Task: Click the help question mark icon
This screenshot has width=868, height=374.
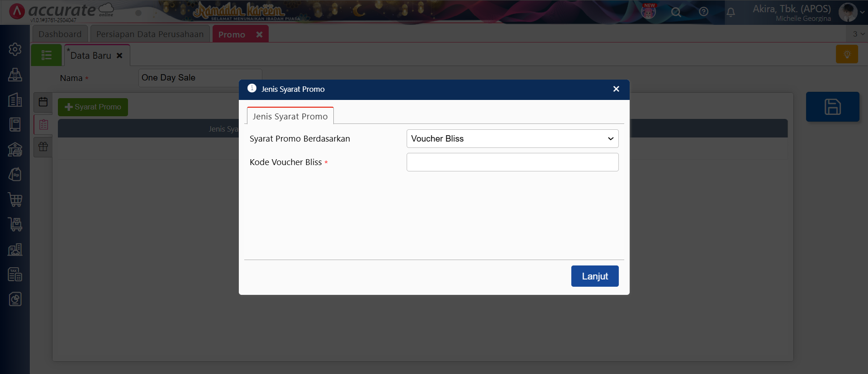Action: (703, 12)
